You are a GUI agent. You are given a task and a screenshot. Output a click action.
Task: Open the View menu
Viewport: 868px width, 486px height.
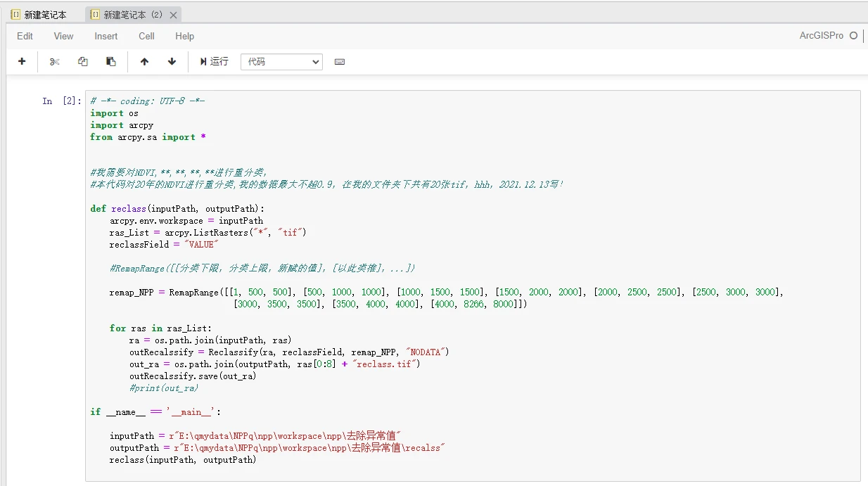point(63,36)
